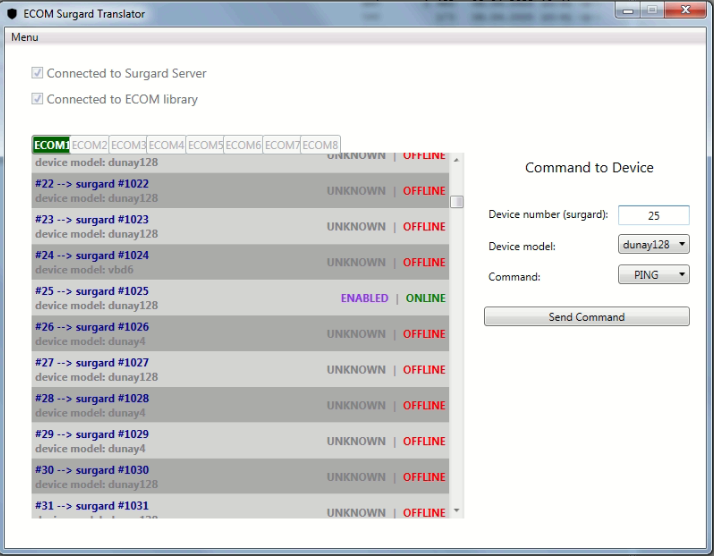Click ONLINE status of device #25
The image size is (714, 556).
point(425,298)
